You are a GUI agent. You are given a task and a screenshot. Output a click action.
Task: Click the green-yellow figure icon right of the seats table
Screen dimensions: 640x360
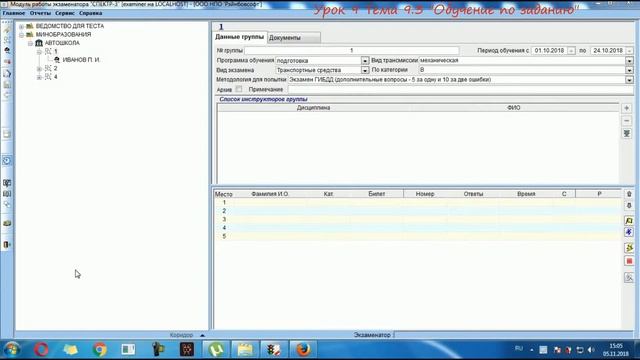coord(629,248)
